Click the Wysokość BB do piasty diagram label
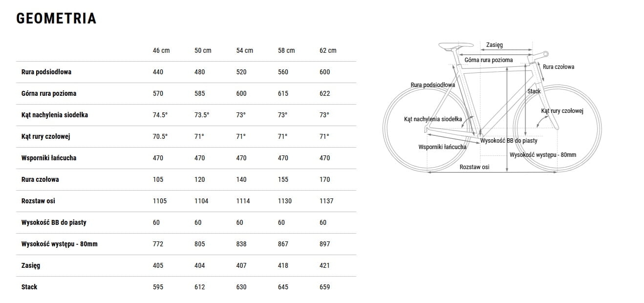 [x=509, y=141]
